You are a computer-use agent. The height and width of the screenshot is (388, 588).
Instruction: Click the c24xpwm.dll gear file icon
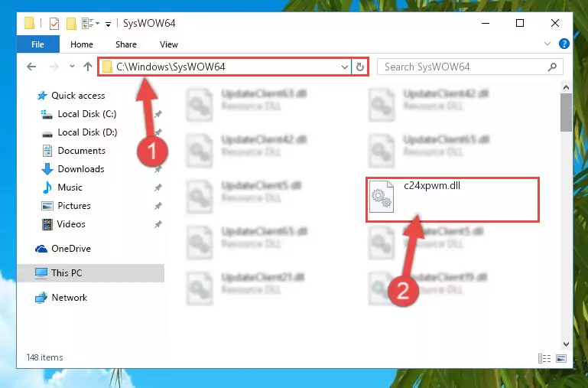382,197
